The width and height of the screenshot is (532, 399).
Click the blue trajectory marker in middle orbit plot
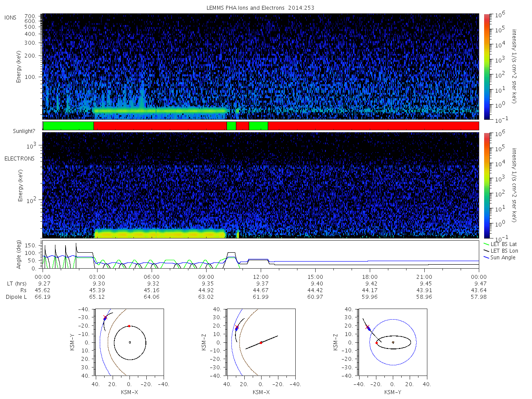pos(236,329)
